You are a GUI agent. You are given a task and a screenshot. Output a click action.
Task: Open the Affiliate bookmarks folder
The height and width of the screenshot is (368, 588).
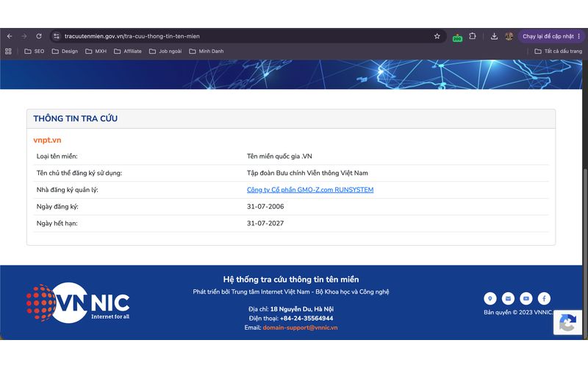point(128,51)
